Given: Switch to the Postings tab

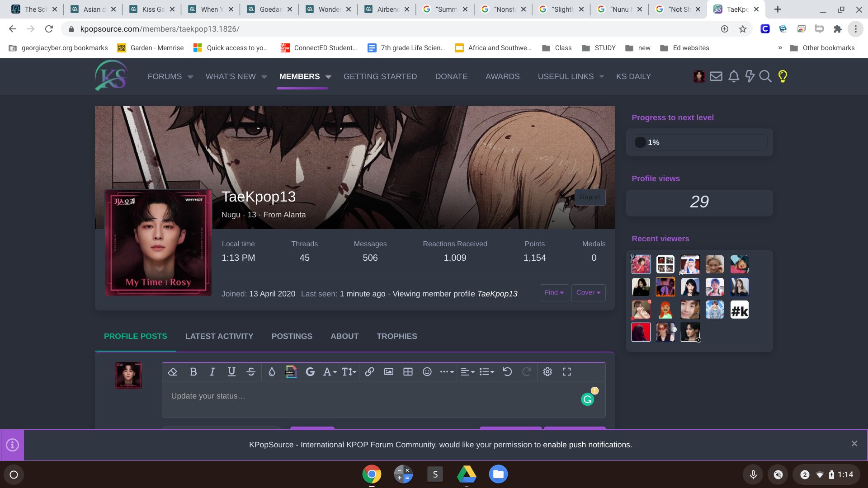Looking at the screenshot, I should point(292,337).
